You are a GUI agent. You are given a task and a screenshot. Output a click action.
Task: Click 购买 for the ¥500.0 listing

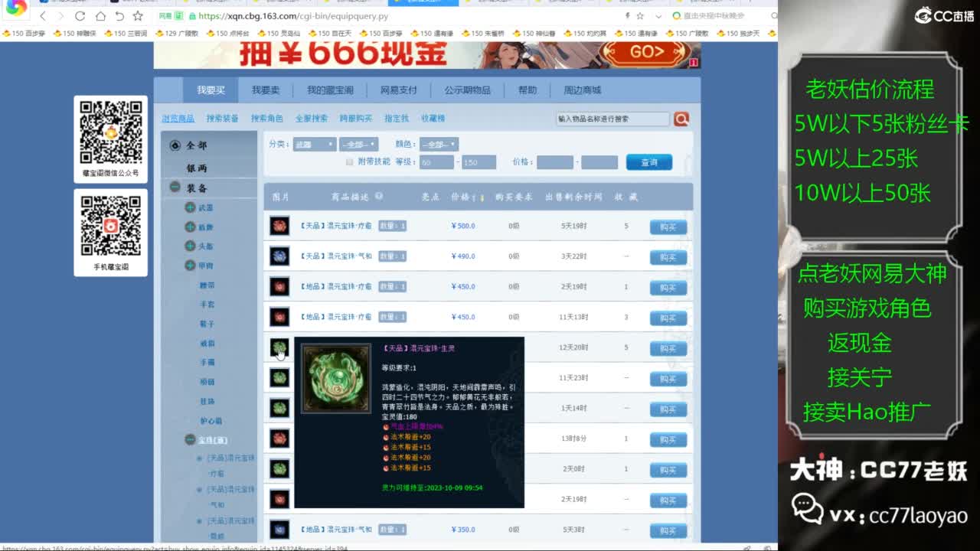tap(668, 226)
